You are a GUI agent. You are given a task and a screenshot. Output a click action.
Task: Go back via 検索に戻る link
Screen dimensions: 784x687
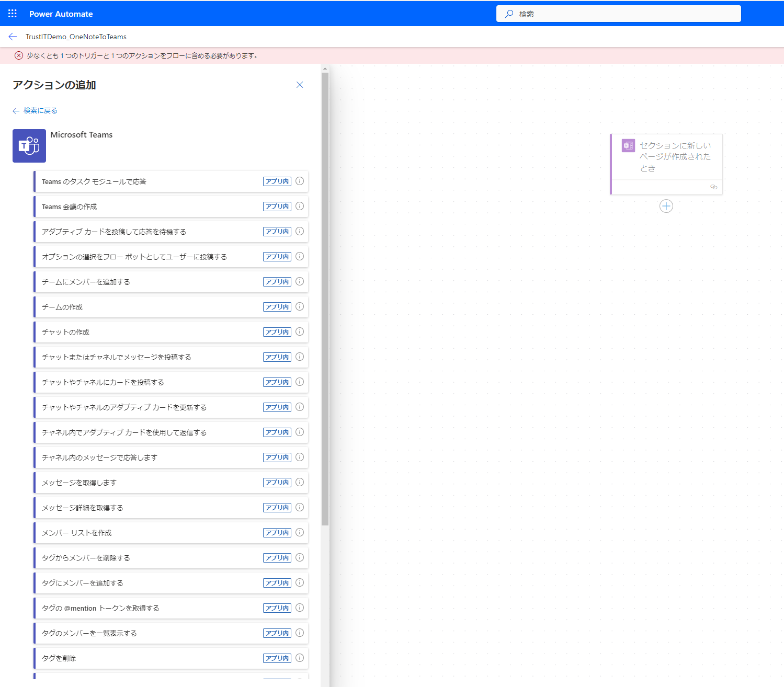tap(35, 111)
